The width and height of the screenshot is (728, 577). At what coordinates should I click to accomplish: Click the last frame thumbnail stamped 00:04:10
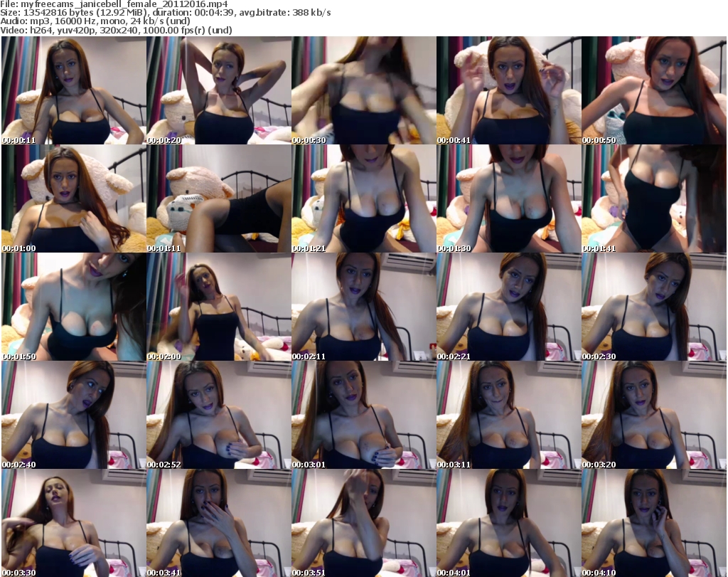click(654, 523)
